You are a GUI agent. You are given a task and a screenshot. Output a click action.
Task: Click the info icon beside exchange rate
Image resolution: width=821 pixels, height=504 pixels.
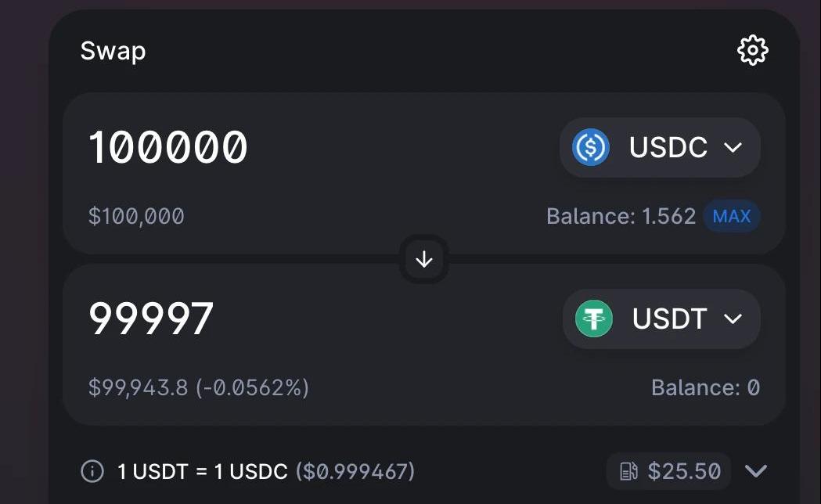coord(92,471)
